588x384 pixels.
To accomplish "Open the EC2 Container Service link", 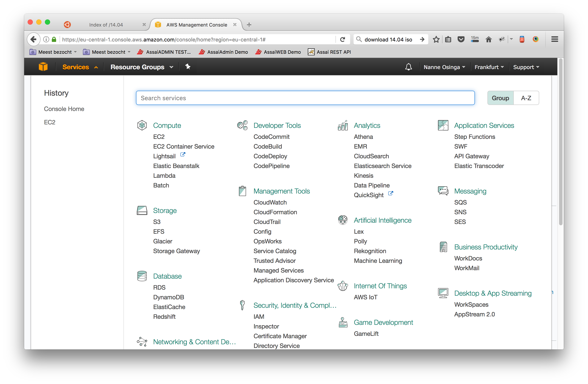I will 183,146.
